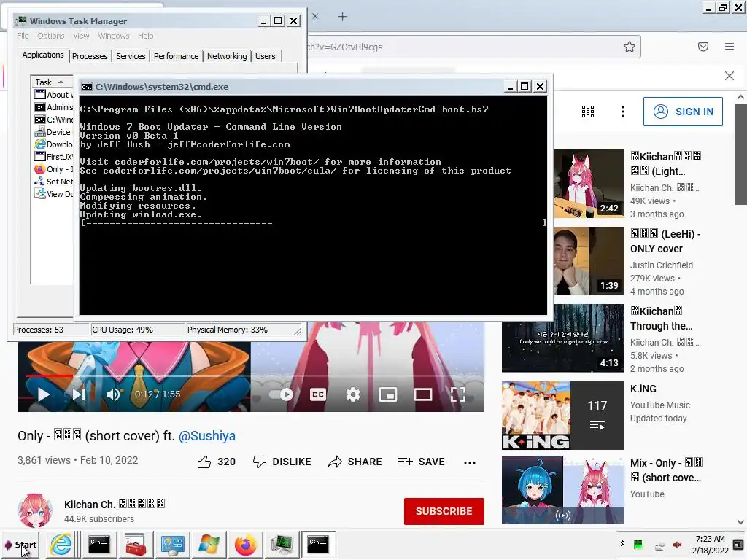Close the current browser tab
The image size is (747, 560).
(x=315, y=16)
